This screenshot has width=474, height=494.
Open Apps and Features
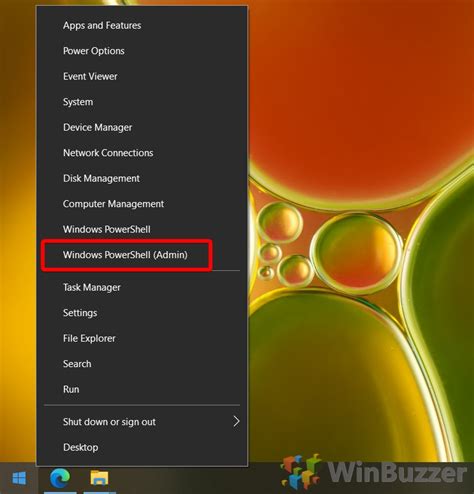(142, 25)
